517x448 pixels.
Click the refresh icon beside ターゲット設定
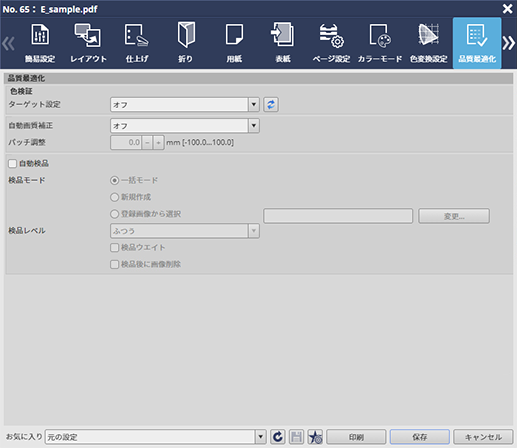[271, 105]
